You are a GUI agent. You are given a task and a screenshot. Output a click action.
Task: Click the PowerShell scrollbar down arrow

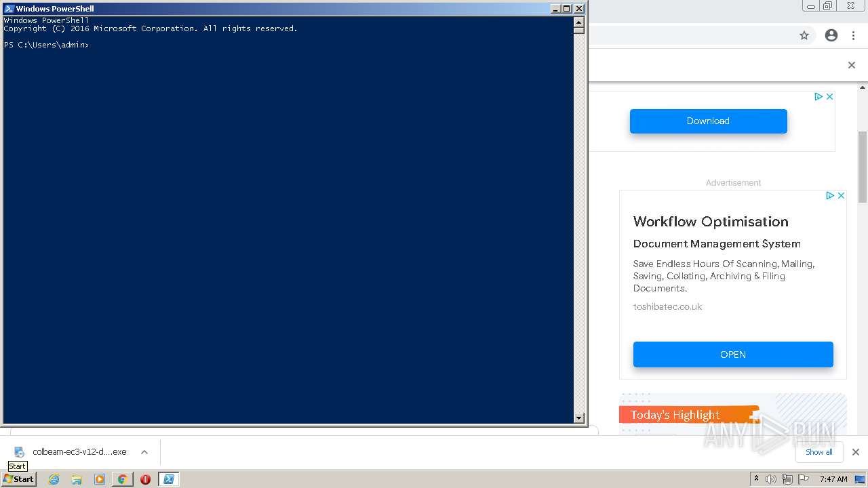point(578,418)
